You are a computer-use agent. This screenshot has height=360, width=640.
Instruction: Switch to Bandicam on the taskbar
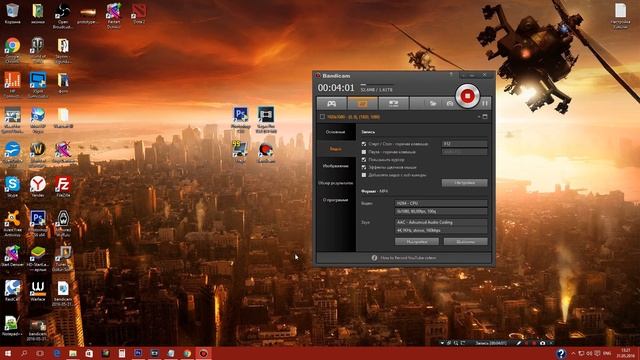[203, 353]
